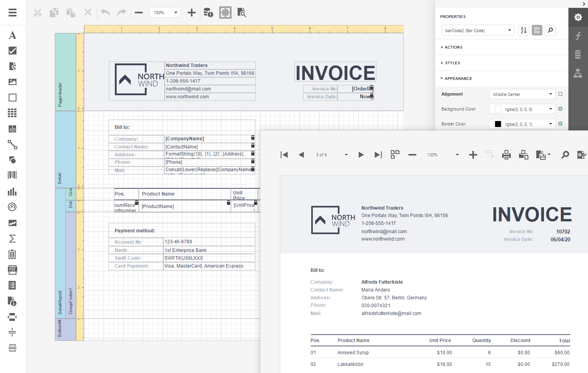Expand the Actions section
This screenshot has height=373, width=588.
[x=454, y=47]
